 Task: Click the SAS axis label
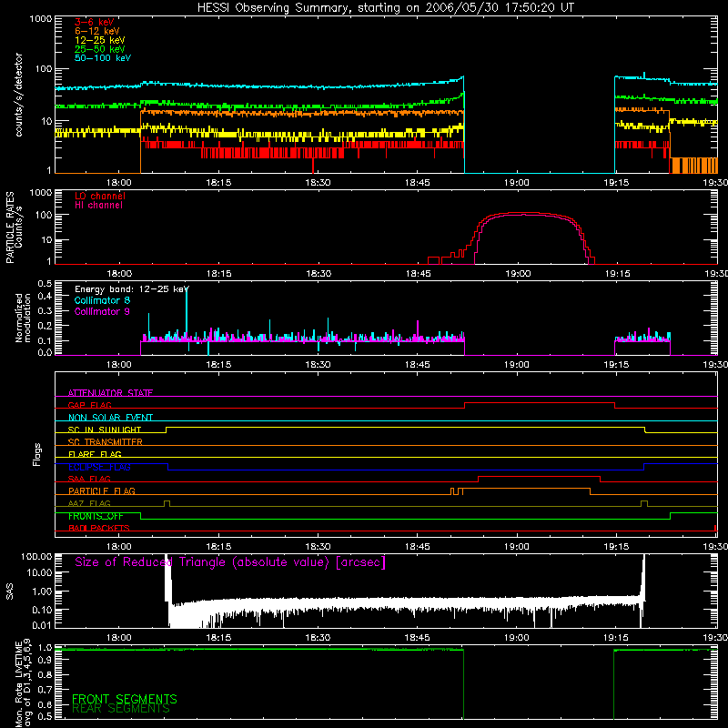pos(9,591)
